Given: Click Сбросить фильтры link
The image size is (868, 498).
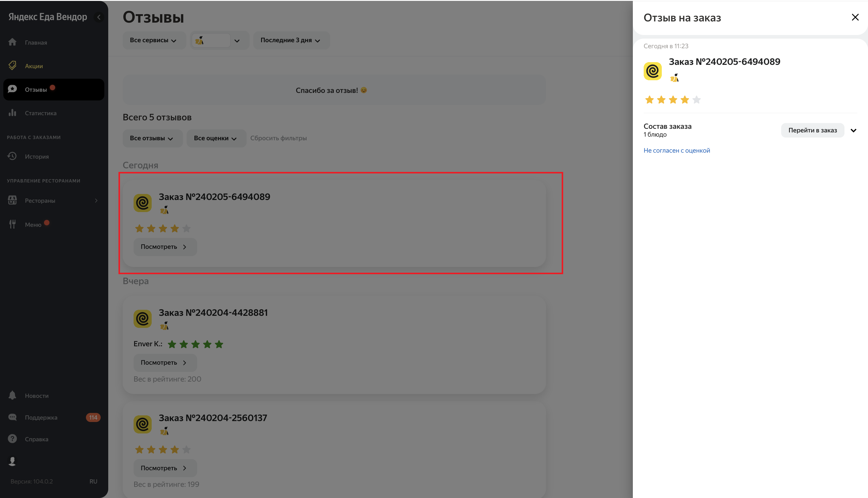Looking at the screenshot, I should point(278,138).
